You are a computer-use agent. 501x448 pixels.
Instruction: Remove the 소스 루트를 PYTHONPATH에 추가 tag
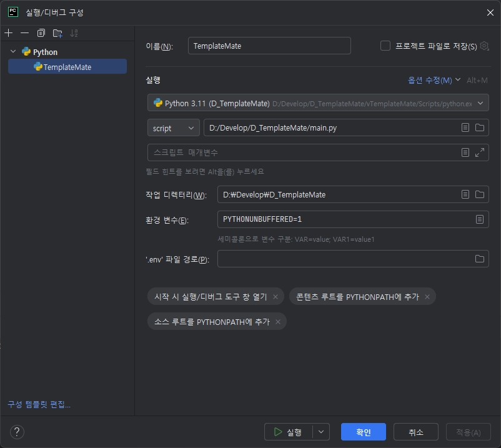click(277, 322)
